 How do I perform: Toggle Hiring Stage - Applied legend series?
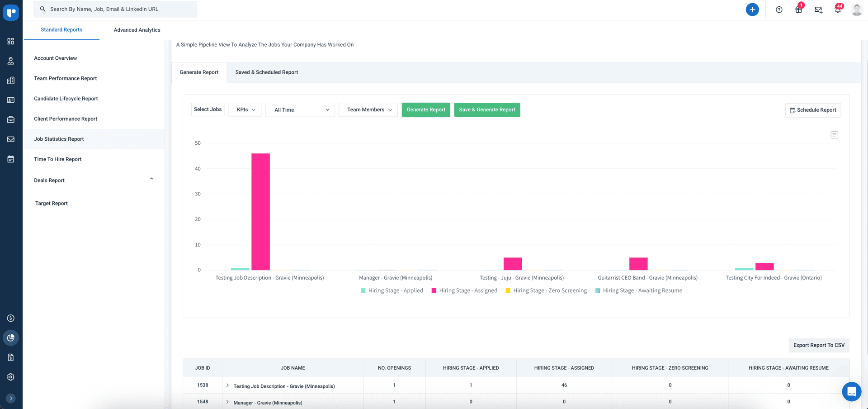pyautogui.click(x=392, y=290)
